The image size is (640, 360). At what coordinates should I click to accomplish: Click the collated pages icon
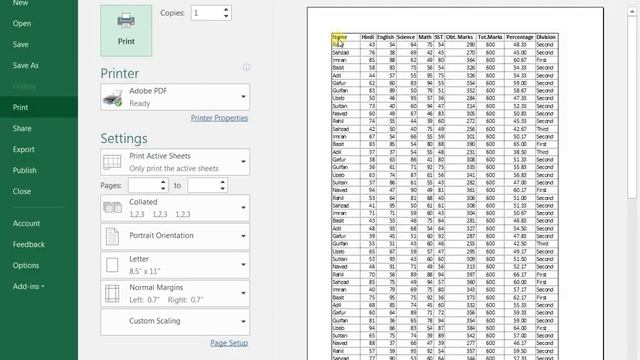click(112, 208)
